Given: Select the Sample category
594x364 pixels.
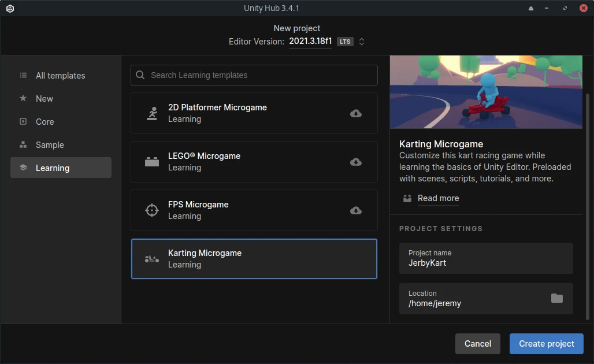Looking at the screenshot, I should coord(61,144).
